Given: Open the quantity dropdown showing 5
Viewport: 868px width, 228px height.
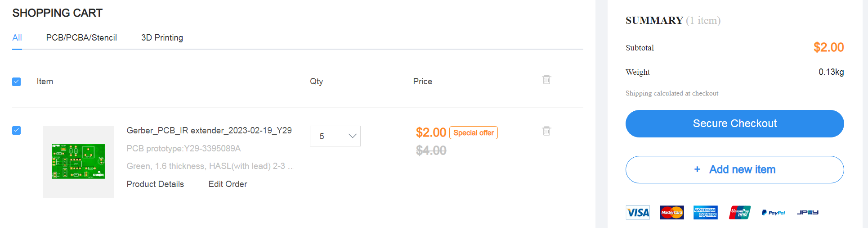Looking at the screenshot, I should [x=335, y=136].
